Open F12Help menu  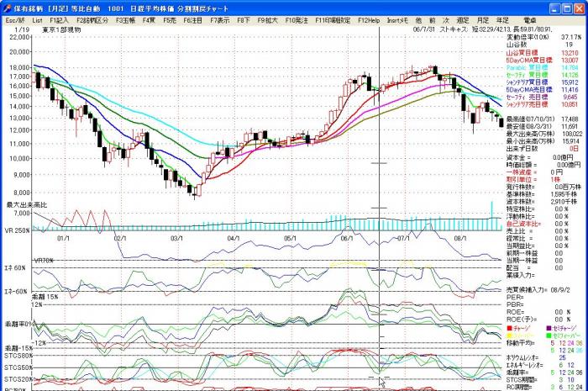pyautogui.click(x=369, y=20)
